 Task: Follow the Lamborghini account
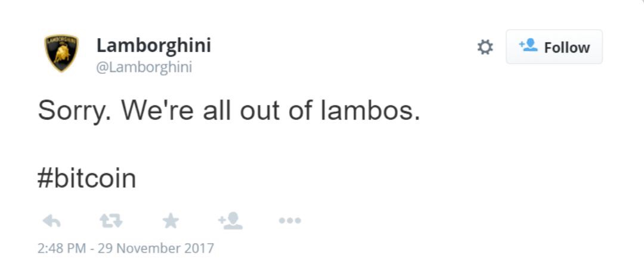pos(554,47)
